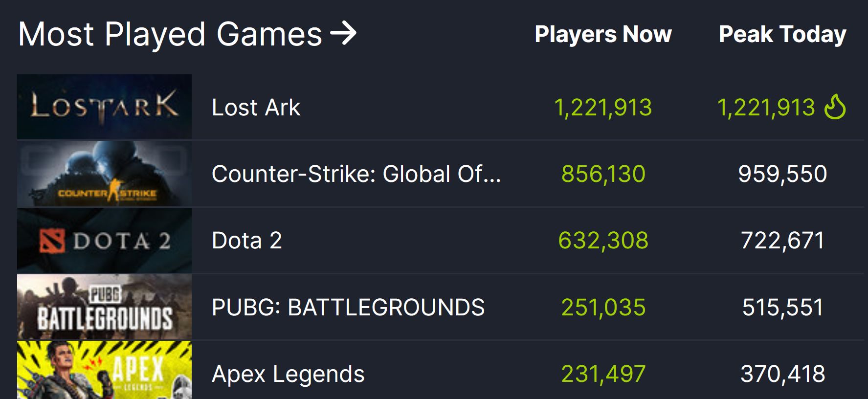Click Apex Legends current players 231,497
Image resolution: width=868 pixels, height=399 pixels.
pyautogui.click(x=603, y=374)
